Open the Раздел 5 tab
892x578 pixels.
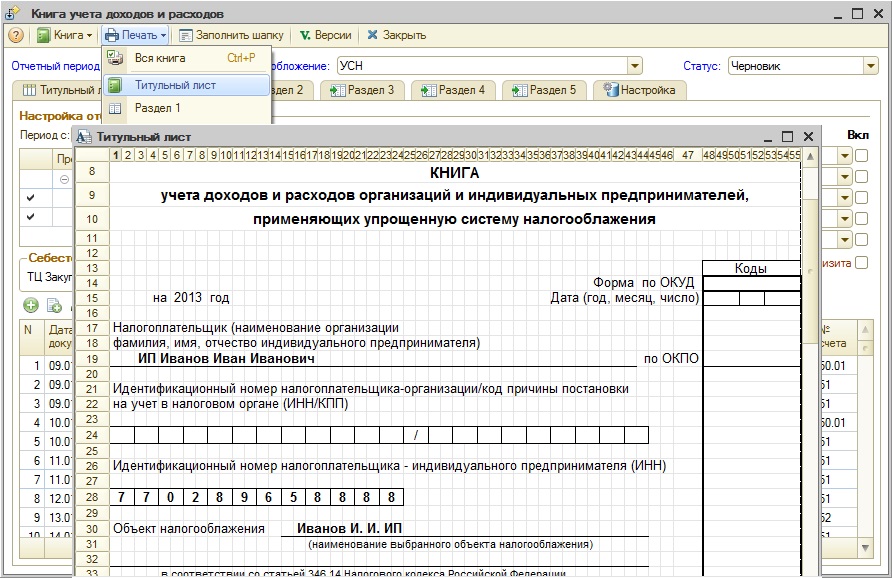544,90
